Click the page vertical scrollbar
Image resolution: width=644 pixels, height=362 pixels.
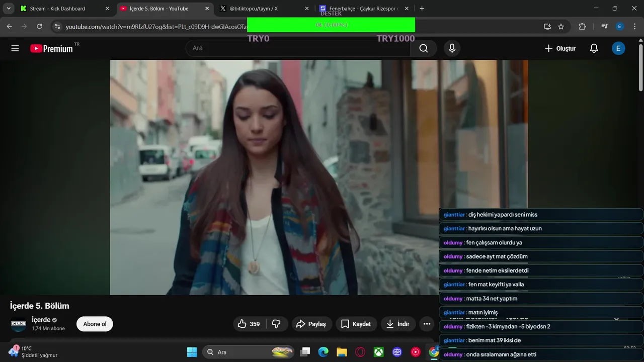[640, 68]
